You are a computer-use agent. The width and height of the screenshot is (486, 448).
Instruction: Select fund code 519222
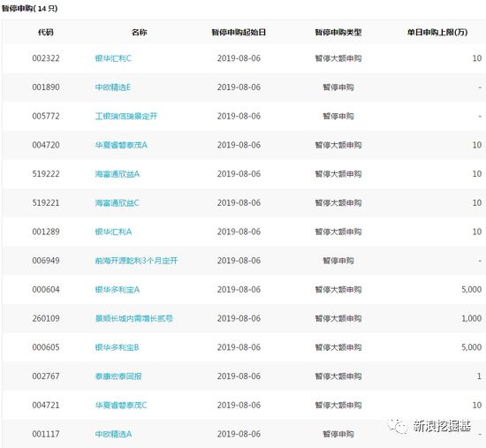click(x=46, y=174)
